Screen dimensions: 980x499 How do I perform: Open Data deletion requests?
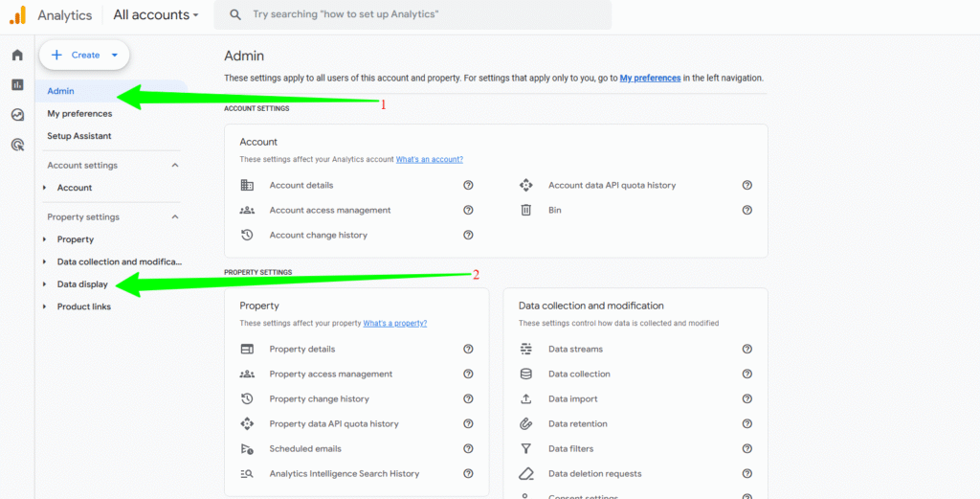pos(595,474)
